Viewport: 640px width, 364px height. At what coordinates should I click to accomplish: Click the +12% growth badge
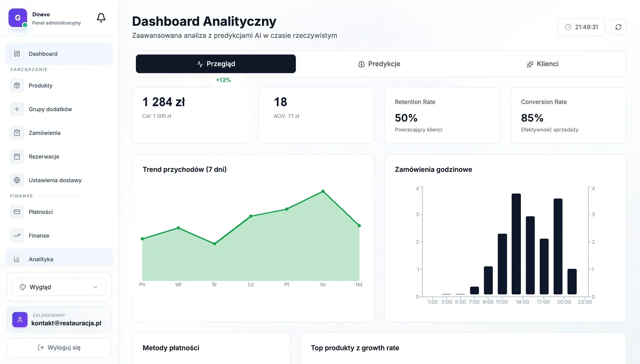click(223, 80)
